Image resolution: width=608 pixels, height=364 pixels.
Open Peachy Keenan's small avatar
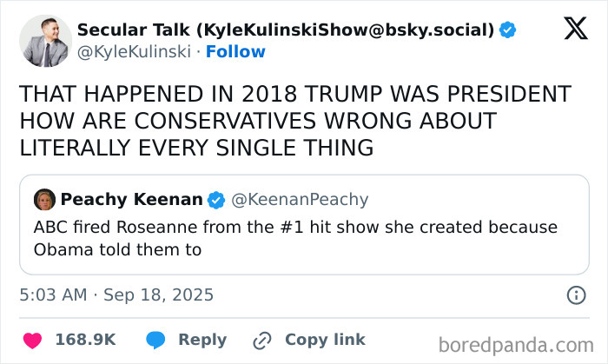(x=44, y=200)
